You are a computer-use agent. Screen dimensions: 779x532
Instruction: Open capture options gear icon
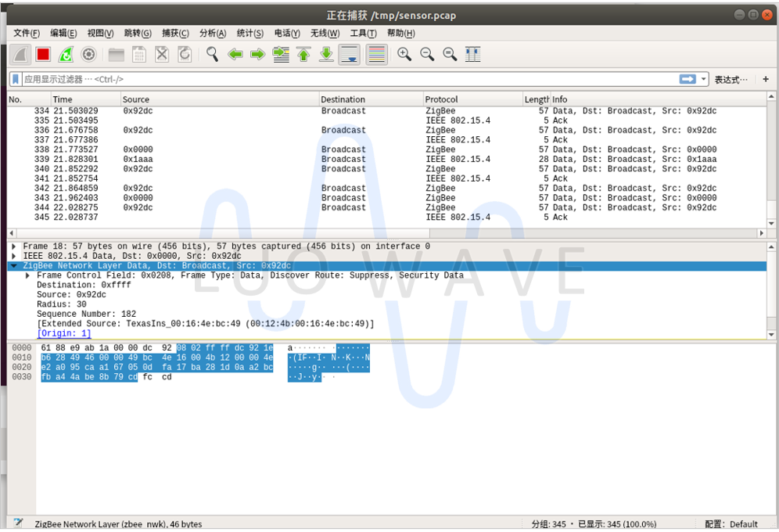pyautogui.click(x=88, y=54)
